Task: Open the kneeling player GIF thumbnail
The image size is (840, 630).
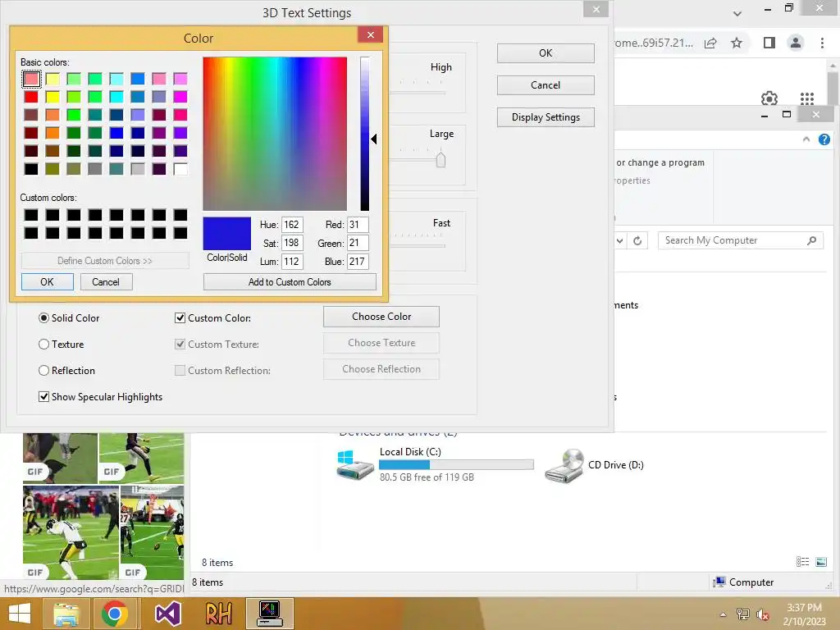Action: tap(71, 532)
